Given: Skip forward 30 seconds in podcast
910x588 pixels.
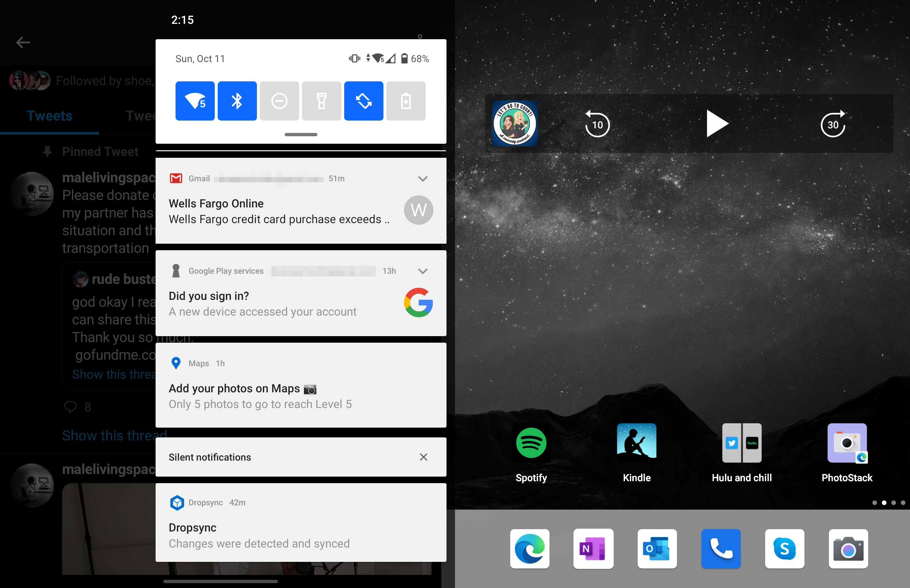Looking at the screenshot, I should pyautogui.click(x=833, y=124).
